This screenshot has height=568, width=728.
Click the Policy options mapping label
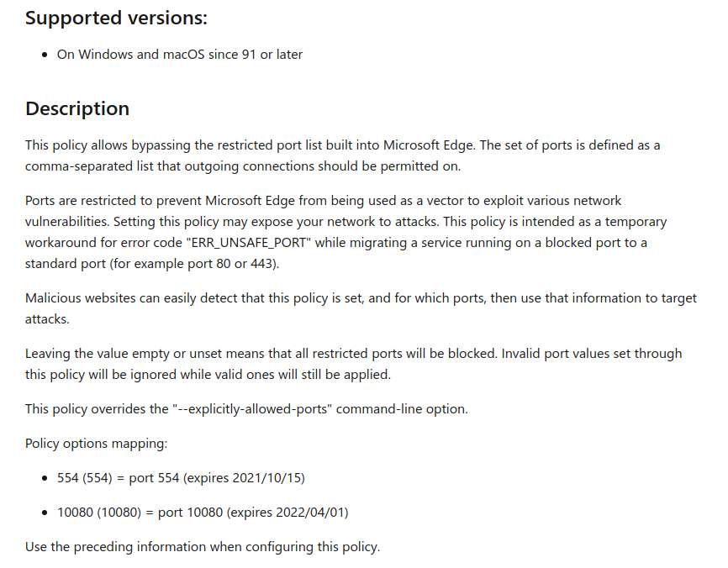pos(96,444)
